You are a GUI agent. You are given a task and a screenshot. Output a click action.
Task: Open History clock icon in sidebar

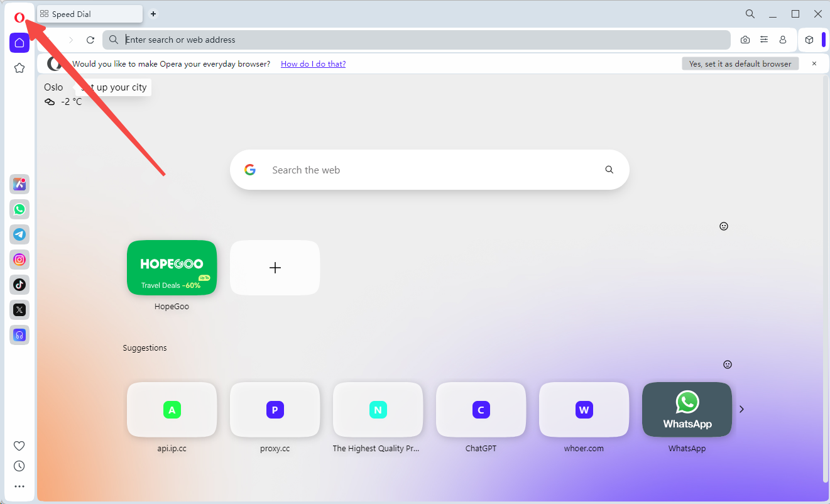tap(19, 466)
